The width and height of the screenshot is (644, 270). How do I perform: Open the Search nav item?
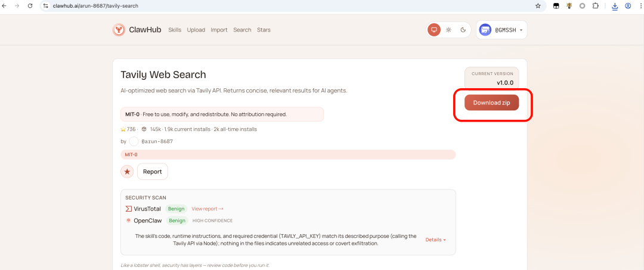coord(242,30)
